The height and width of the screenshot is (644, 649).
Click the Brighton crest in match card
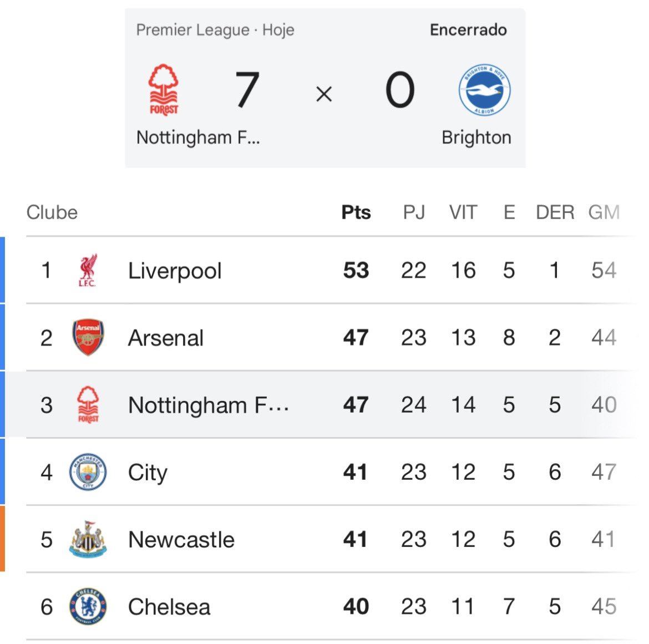[x=484, y=90]
